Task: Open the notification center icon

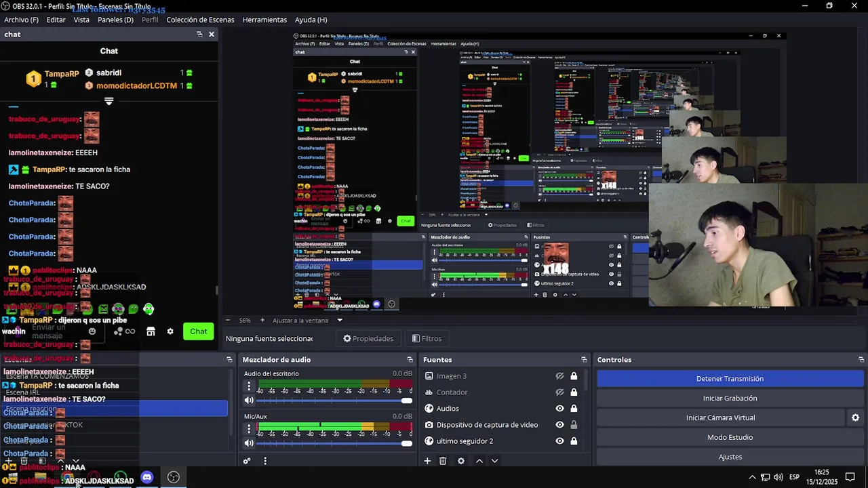Action: tap(850, 477)
